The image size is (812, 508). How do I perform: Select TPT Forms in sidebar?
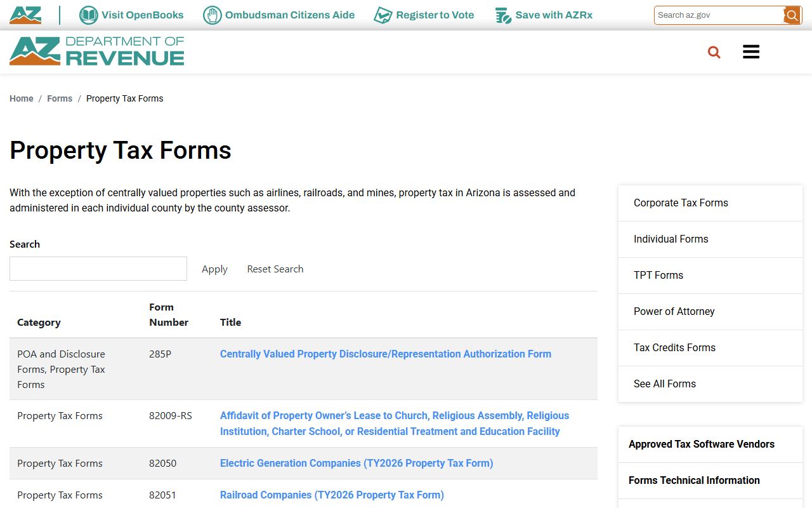[x=710, y=276]
